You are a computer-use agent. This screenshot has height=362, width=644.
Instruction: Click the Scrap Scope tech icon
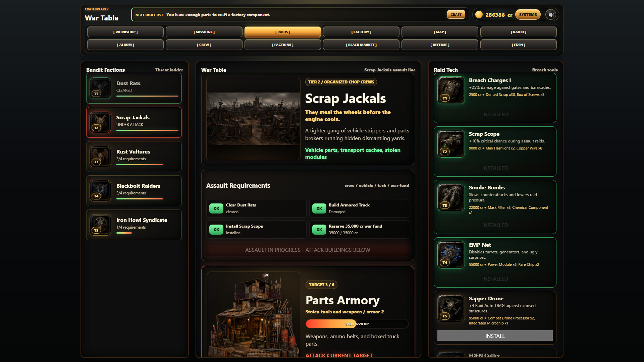tap(451, 144)
